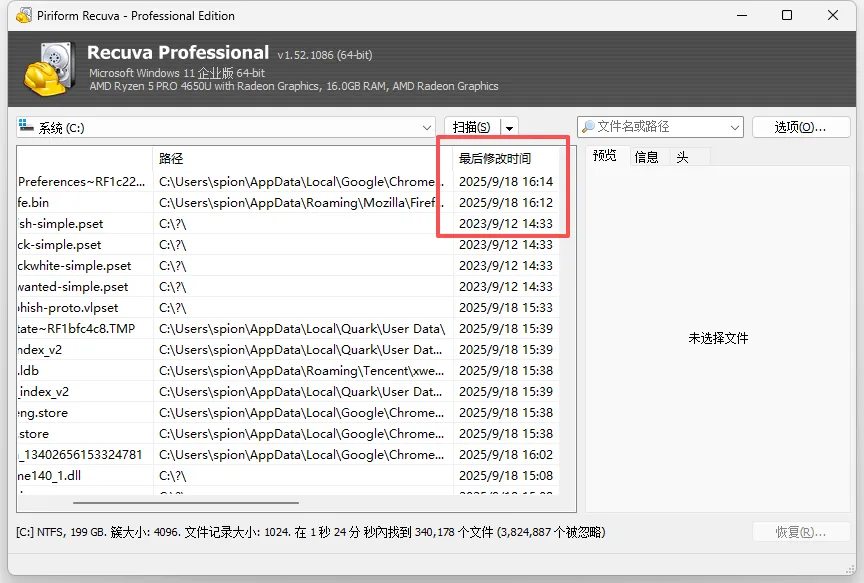Click the Recuva hard-hat drive logo
Viewport: 864px width, 583px height.
pos(48,69)
